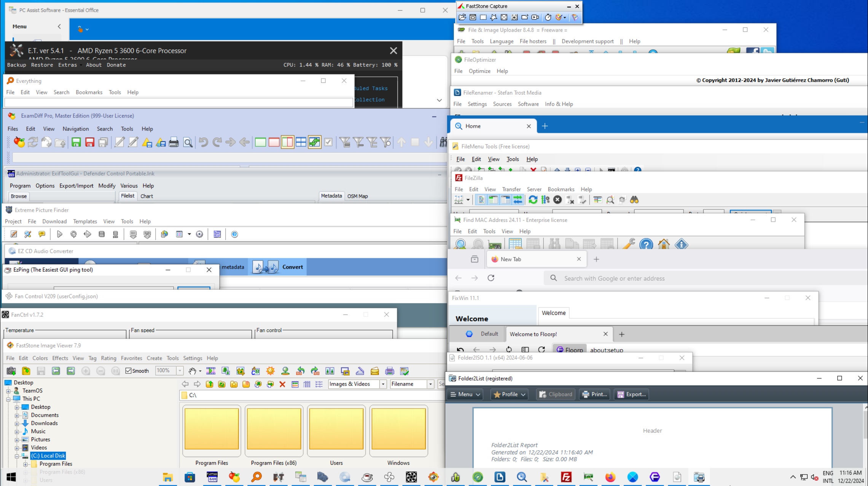The height and width of the screenshot is (486, 868).
Task: Click the wrench settings icon in Find MAC Address
Action: click(629, 244)
